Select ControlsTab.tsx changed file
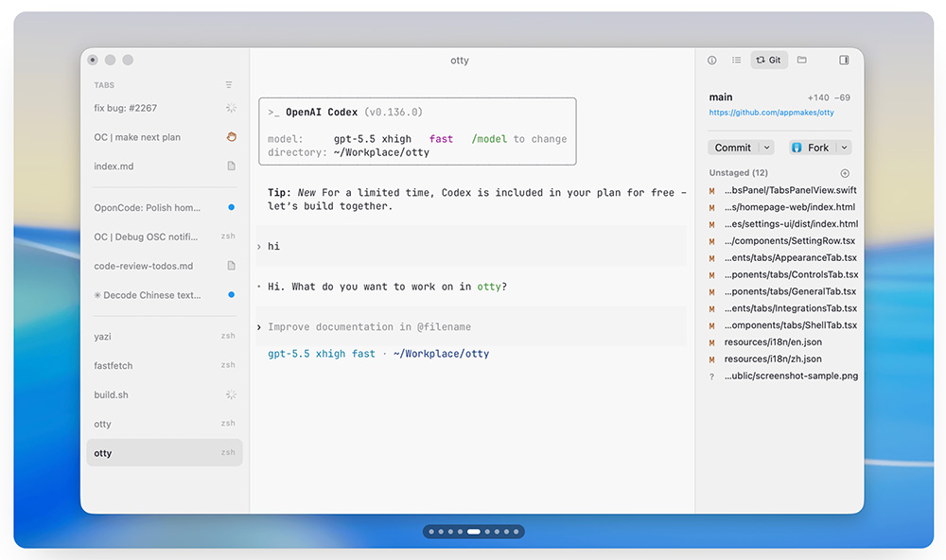This screenshot has height=560, width=946. click(x=783, y=274)
